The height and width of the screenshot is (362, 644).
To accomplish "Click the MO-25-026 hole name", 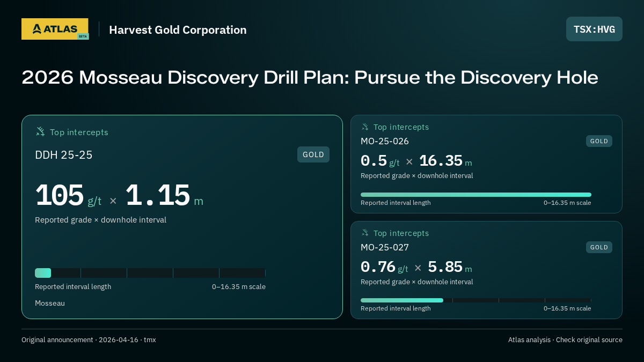I will (x=385, y=141).
